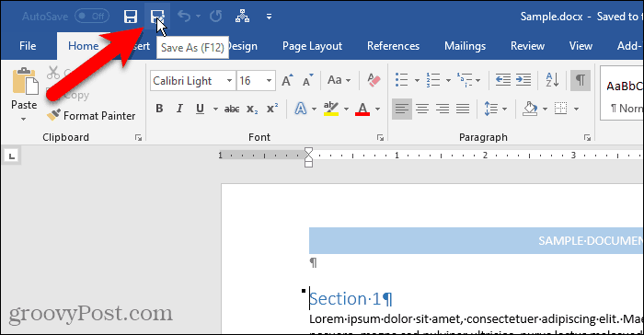Toggle Italic formatting
Viewport: 644px width, 335px height.
[x=179, y=109]
